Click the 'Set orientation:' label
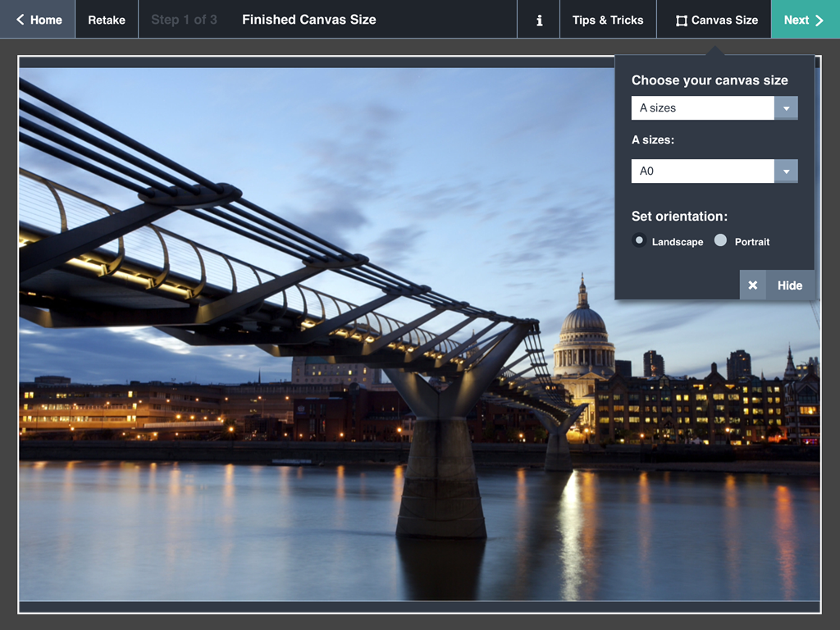840x630 pixels. (679, 217)
